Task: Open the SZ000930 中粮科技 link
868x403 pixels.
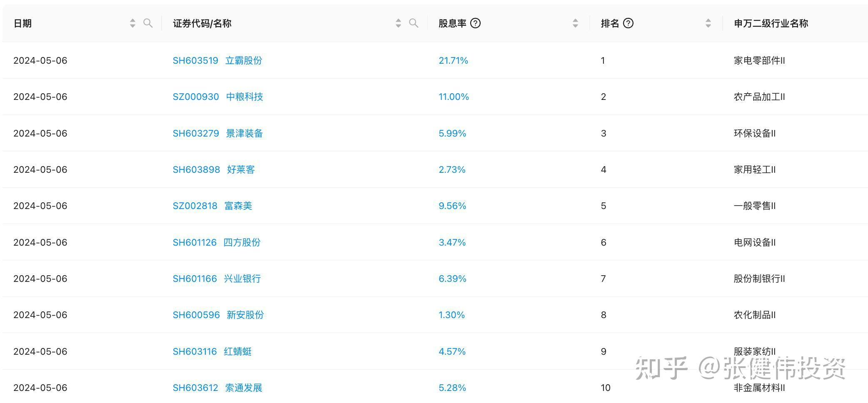Action: [x=218, y=97]
